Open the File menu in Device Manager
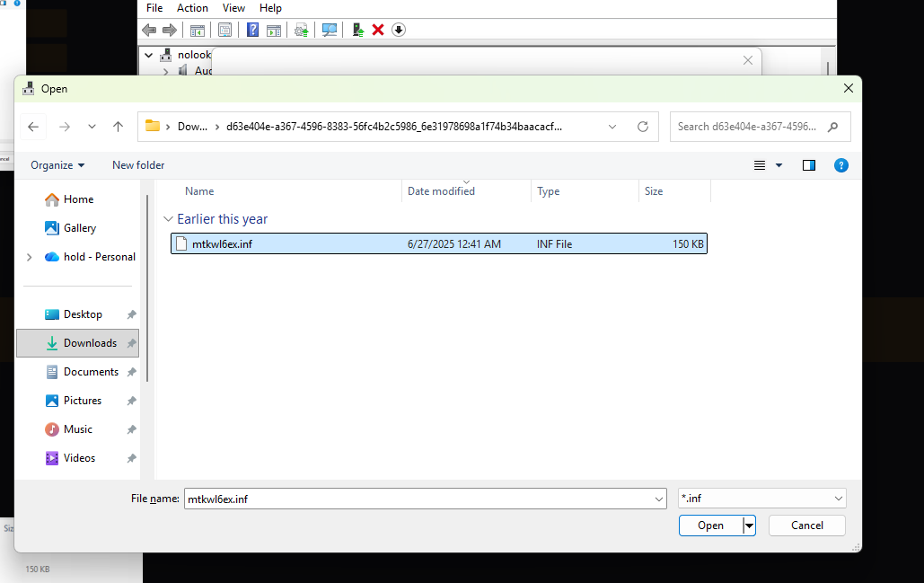Image resolution: width=924 pixels, height=583 pixels. (x=154, y=8)
